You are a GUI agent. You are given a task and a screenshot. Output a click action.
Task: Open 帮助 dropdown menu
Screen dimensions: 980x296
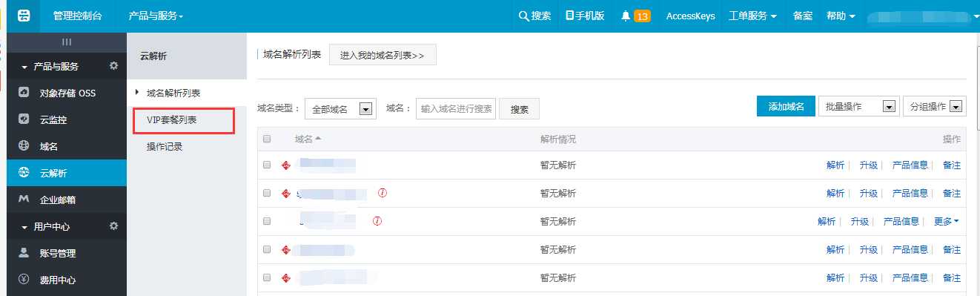point(841,16)
